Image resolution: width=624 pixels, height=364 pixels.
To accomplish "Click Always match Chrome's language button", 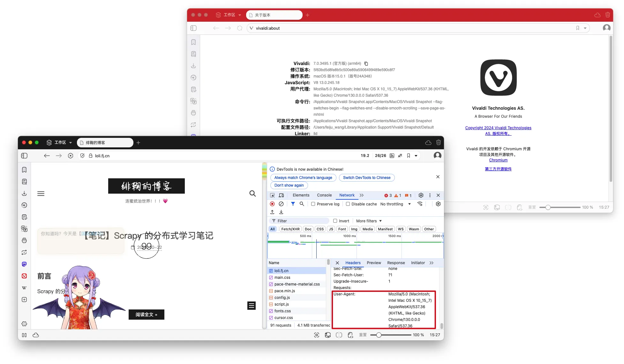I will [x=303, y=178].
